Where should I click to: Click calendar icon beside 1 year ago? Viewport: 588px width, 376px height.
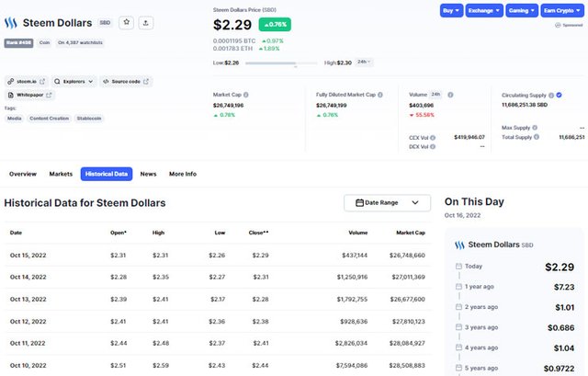pyautogui.click(x=458, y=286)
